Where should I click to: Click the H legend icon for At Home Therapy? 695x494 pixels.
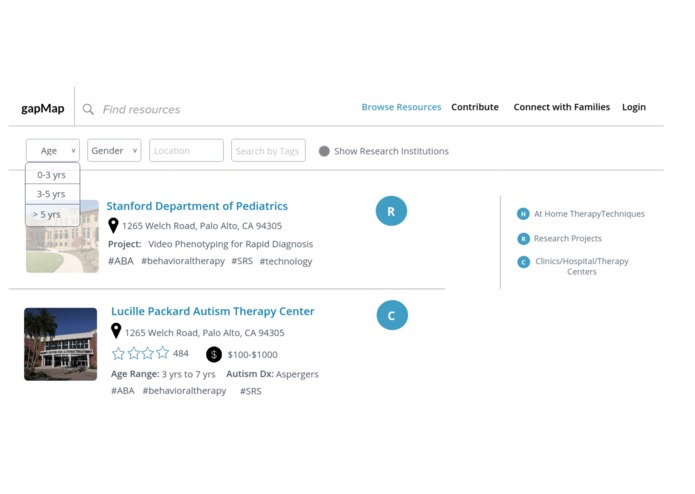[523, 214]
